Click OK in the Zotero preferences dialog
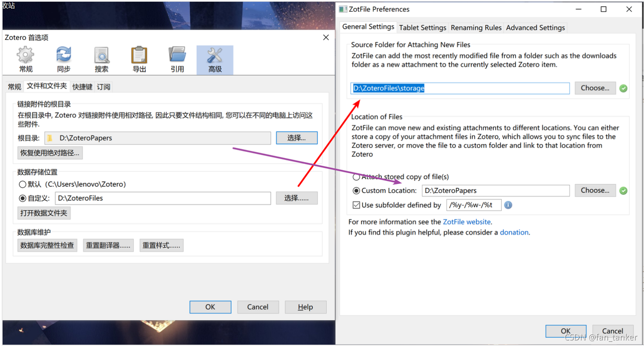The height and width of the screenshot is (346, 644). (x=210, y=307)
